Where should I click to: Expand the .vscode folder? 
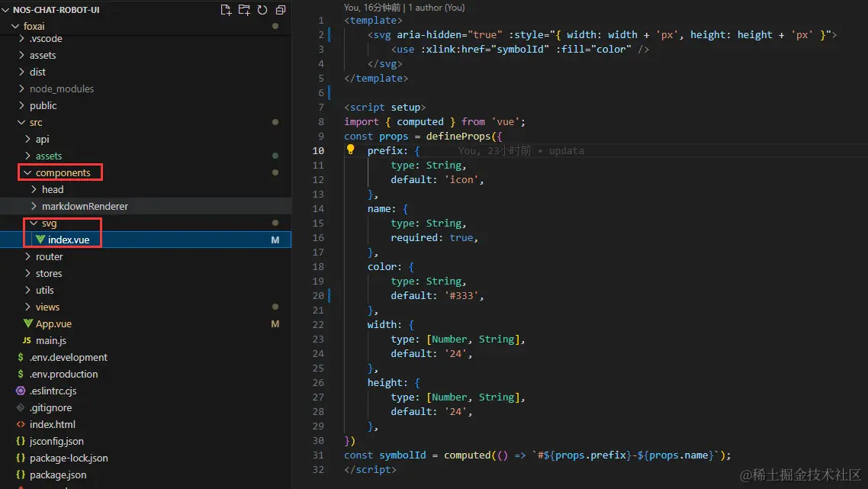pyautogui.click(x=21, y=39)
